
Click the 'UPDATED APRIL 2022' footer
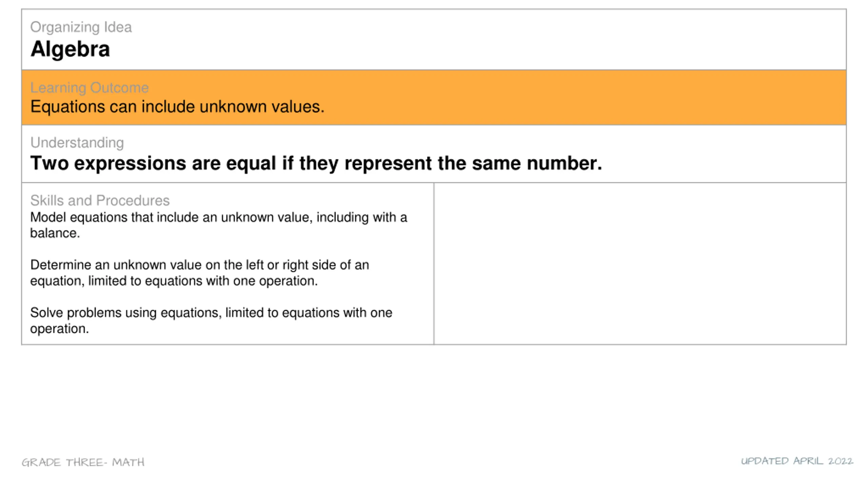797,461
